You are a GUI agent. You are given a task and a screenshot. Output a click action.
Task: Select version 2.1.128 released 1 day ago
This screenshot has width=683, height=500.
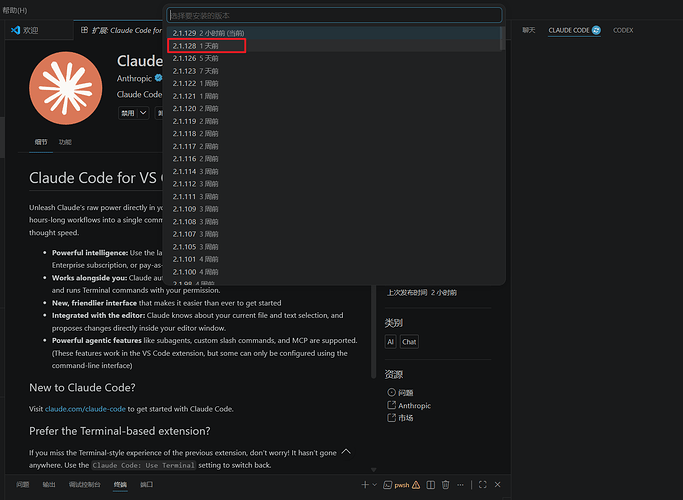click(334, 46)
